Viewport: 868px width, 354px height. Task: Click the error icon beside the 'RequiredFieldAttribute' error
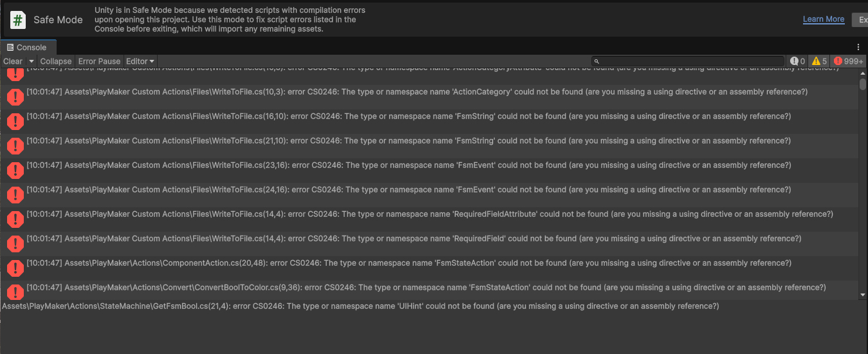(15, 219)
